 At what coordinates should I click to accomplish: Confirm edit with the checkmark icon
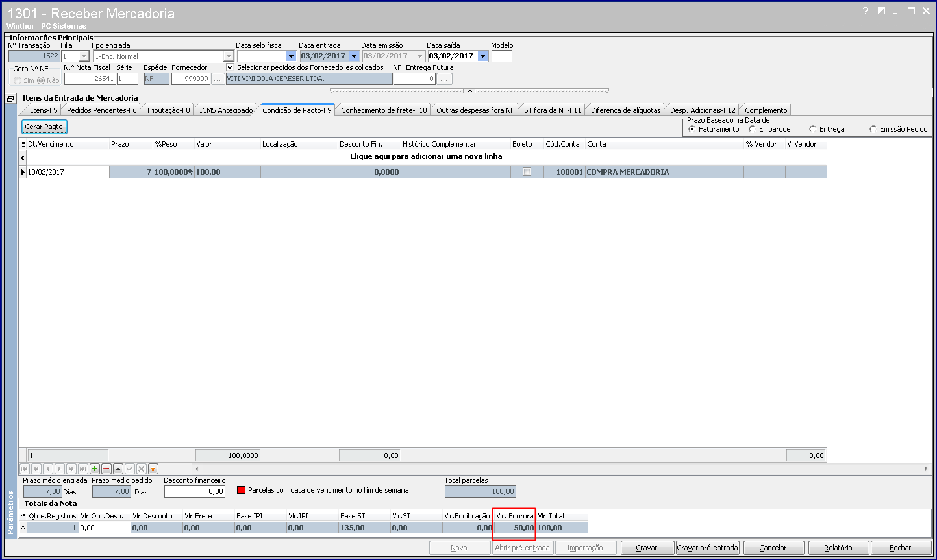(130, 469)
